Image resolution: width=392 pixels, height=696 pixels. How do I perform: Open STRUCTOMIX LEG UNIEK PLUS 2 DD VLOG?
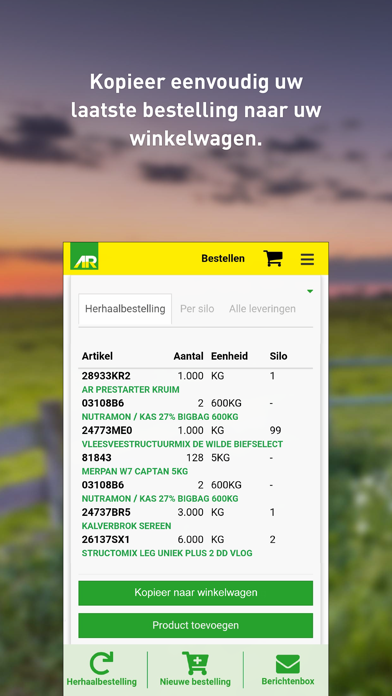click(167, 554)
